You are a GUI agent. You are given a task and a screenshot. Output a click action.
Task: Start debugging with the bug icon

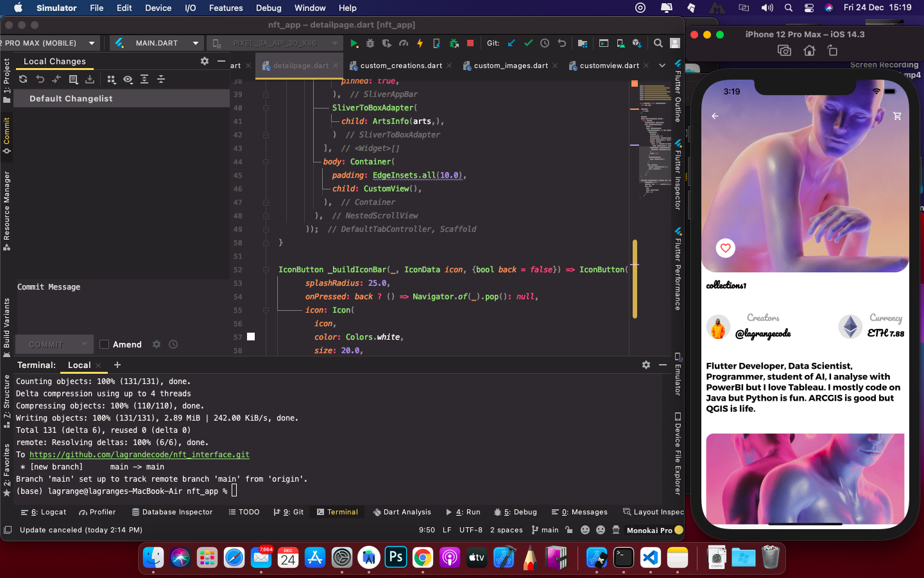[370, 43]
